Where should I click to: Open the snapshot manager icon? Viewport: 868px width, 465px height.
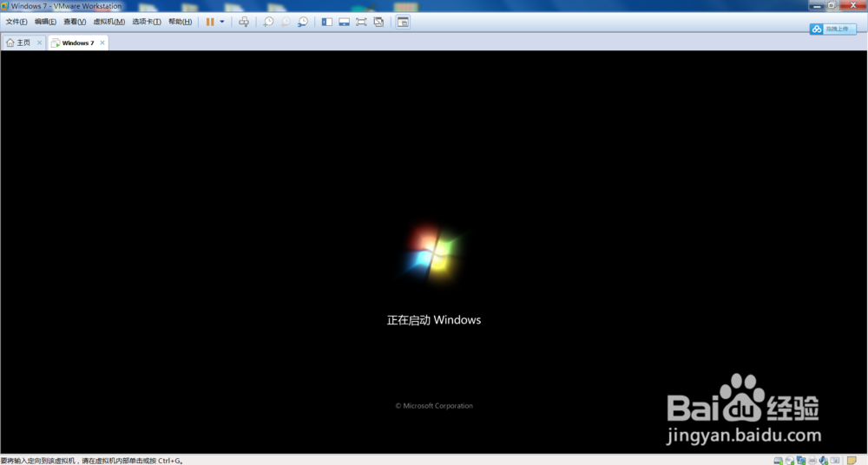click(x=303, y=22)
